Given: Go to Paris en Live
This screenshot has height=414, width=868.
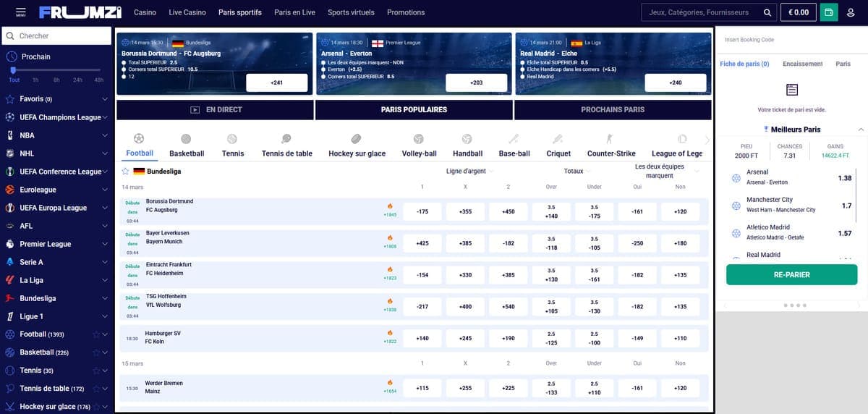Looking at the screenshot, I should [294, 12].
